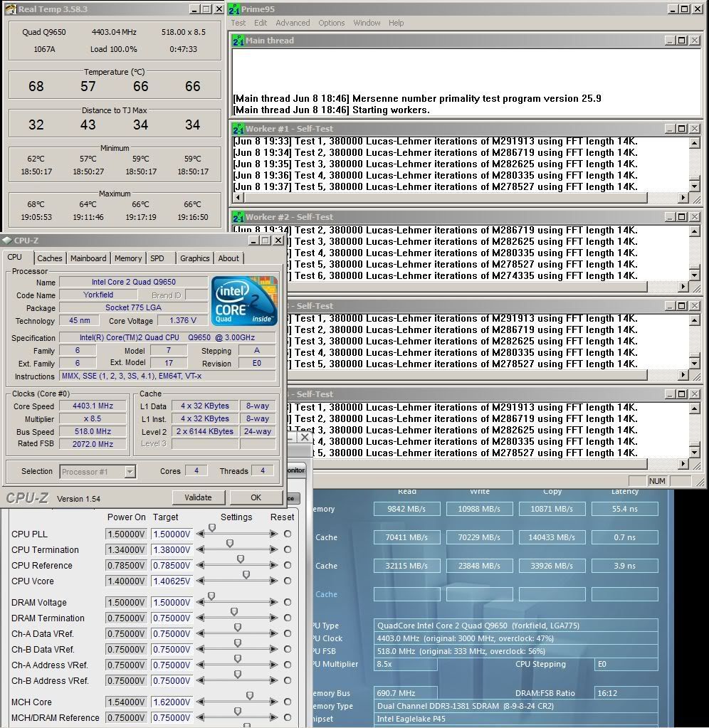
Task: Click the DRAM Termination slider thumb
Action: click(234, 612)
